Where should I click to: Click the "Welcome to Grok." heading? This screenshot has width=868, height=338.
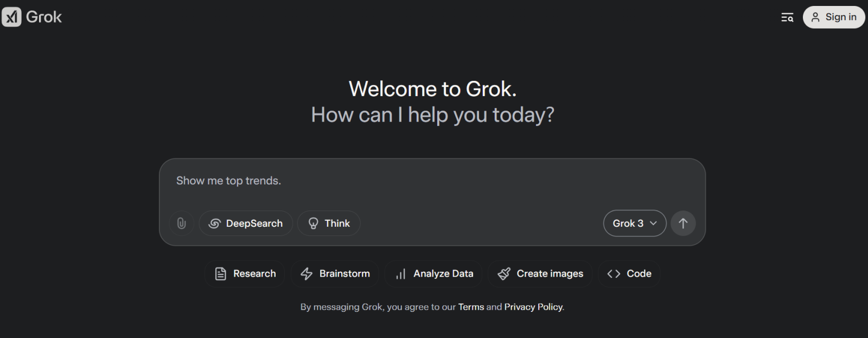[x=432, y=89]
